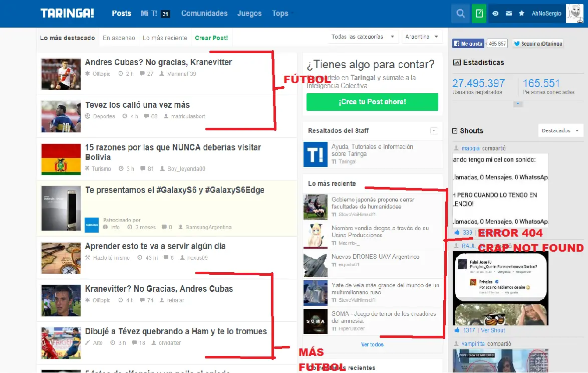
Task: Click author SamsungArgentina
Action: 208,228
